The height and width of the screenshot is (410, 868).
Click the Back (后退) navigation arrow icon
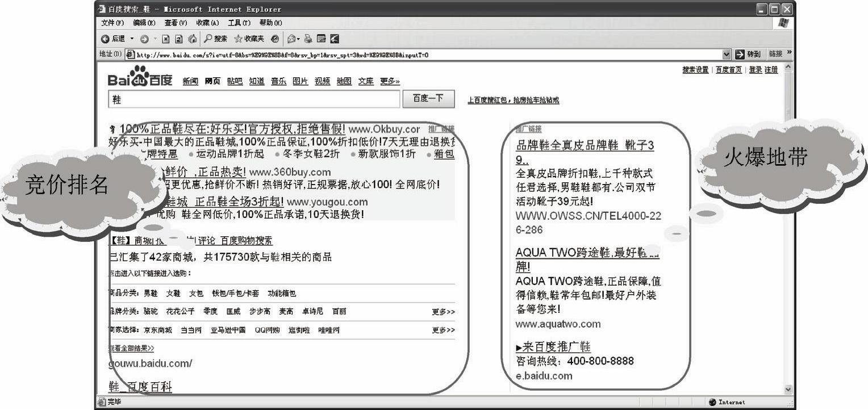tap(105, 39)
